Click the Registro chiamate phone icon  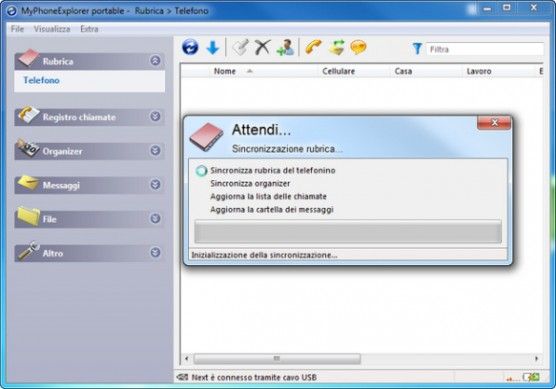tap(28, 114)
